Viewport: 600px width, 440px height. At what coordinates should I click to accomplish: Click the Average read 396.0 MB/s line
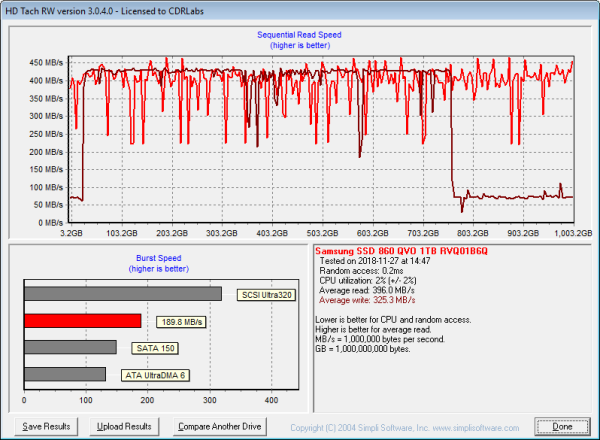[366, 288]
